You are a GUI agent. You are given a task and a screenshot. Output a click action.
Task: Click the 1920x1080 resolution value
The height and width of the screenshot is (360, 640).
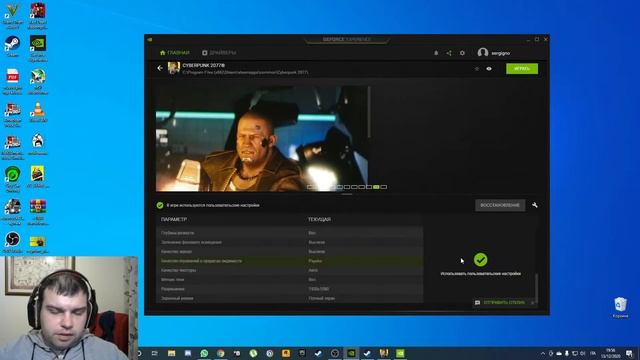(x=319, y=289)
